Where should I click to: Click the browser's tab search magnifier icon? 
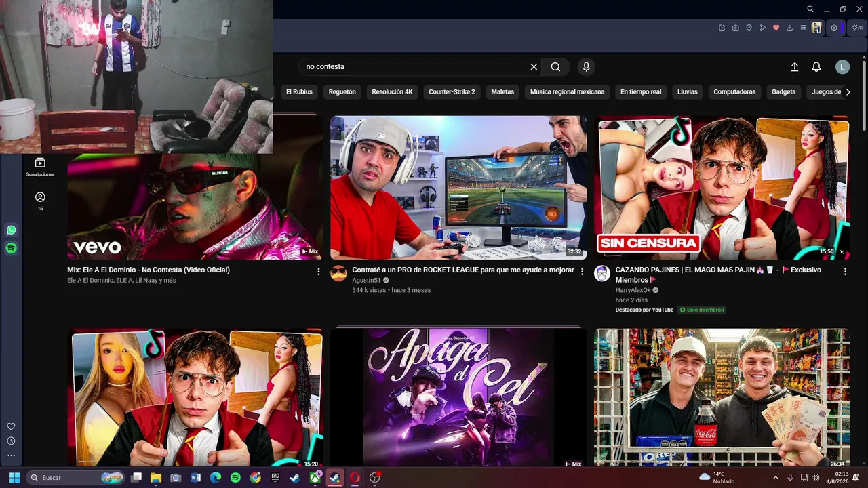click(x=810, y=9)
